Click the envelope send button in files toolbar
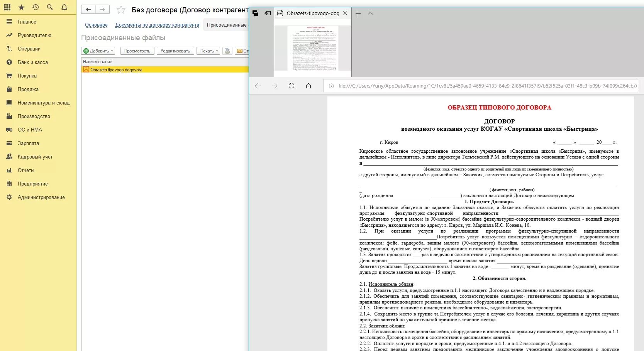 [x=242, y=51]
